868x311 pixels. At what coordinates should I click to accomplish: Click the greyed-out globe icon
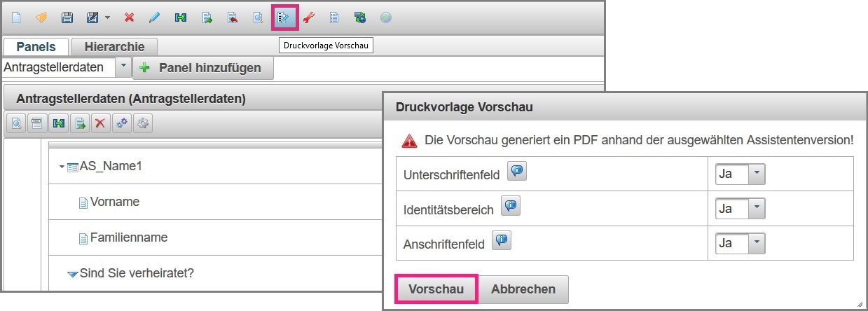385,18
